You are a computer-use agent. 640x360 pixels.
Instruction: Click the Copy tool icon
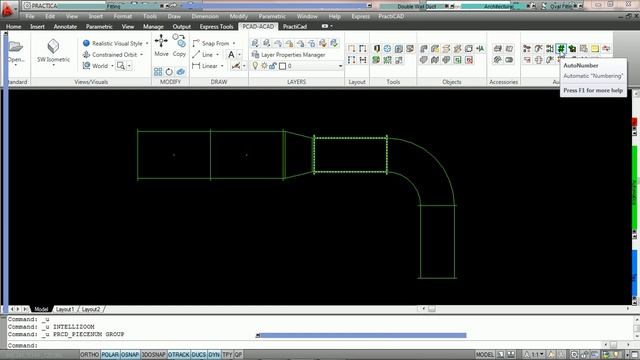(179, 40)
